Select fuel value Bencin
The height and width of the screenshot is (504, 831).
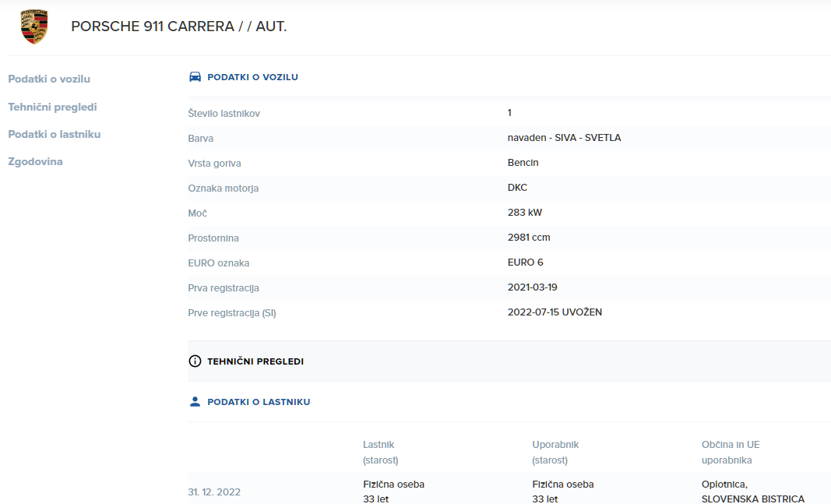523,163
